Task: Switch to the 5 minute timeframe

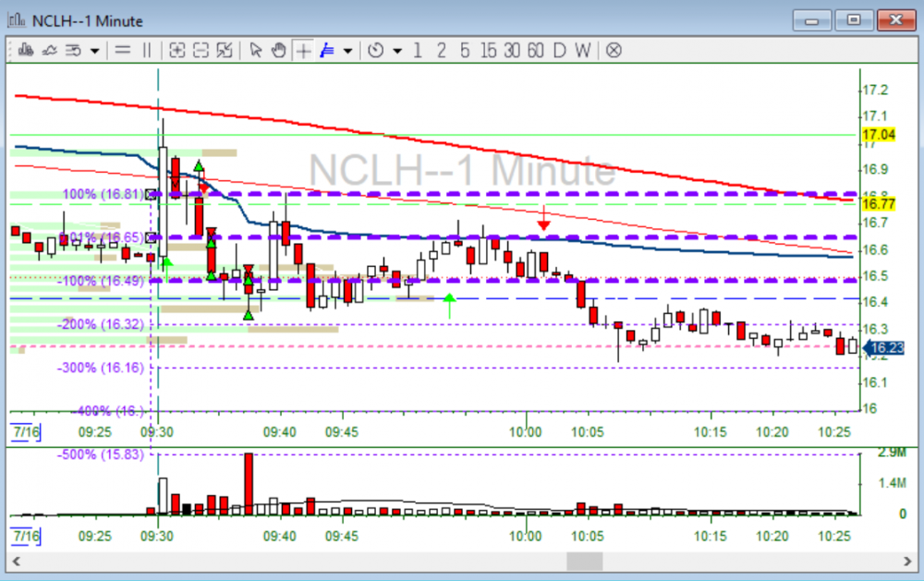Action: pos(464,50)
